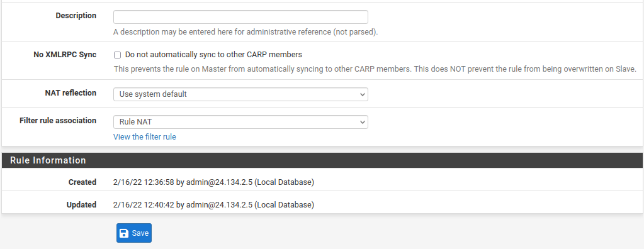Open the 'View the filter rule' link

point(145,137)
